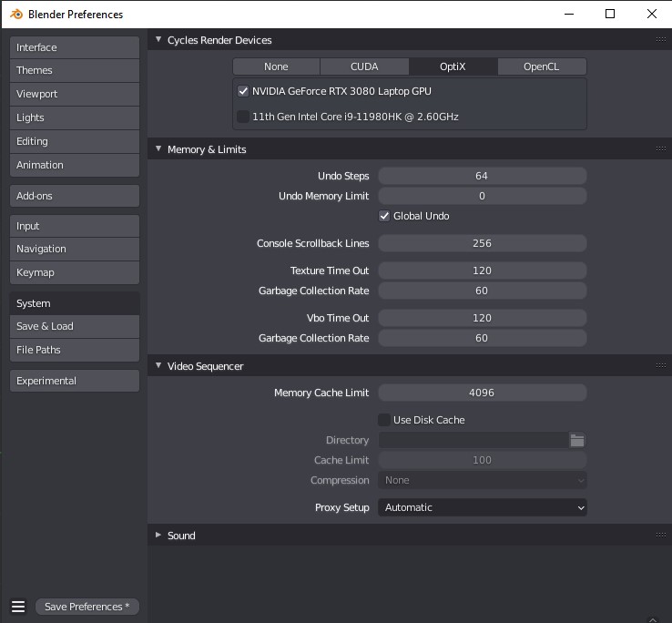Open the Animation preferences section
Screen dimensions: 672x623
pos(75,165)
